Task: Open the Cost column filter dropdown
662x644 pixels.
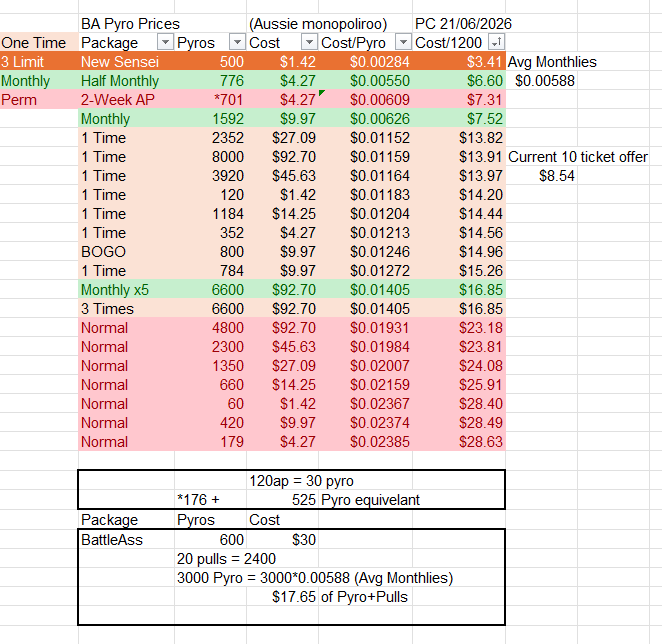Action: (309, 42)
